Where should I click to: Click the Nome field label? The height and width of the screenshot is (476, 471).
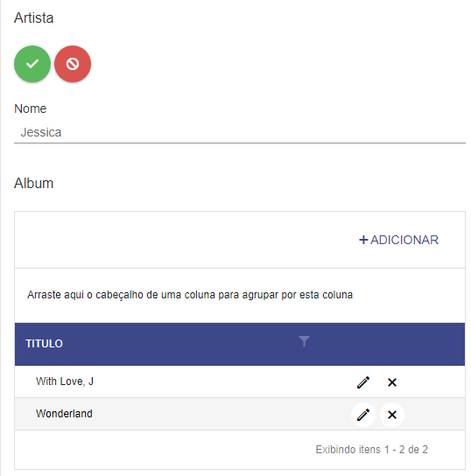(x=31, y=108)
